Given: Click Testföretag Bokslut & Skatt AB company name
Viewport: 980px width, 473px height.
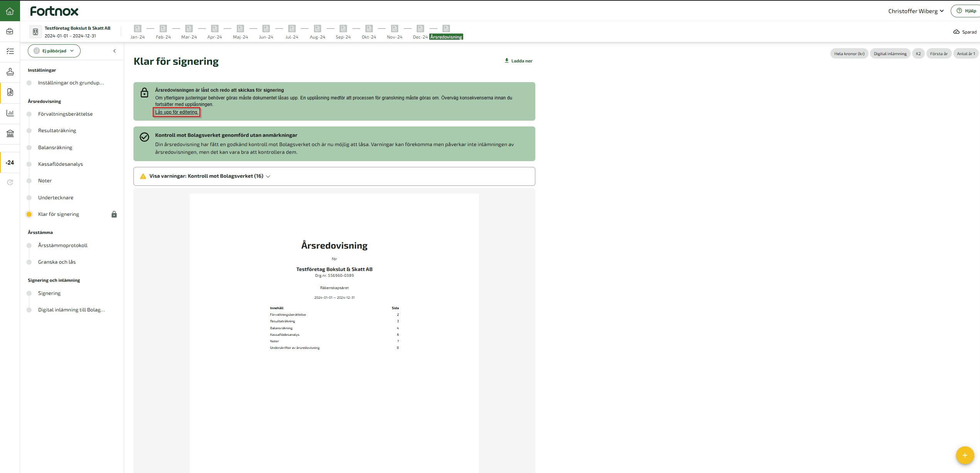Looking at the screenshot, I should coord(78,28).
